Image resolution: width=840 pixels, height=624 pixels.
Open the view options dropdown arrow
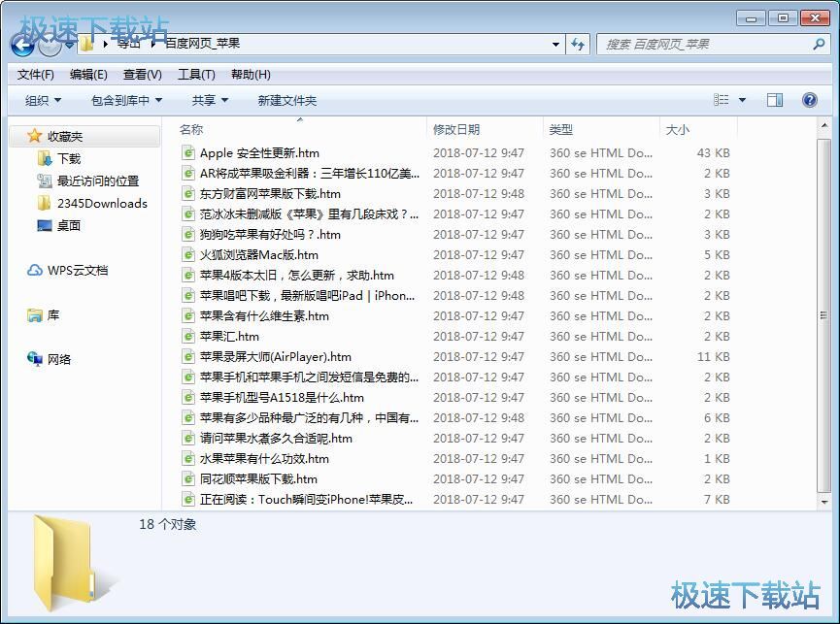[x=742, y=100]
